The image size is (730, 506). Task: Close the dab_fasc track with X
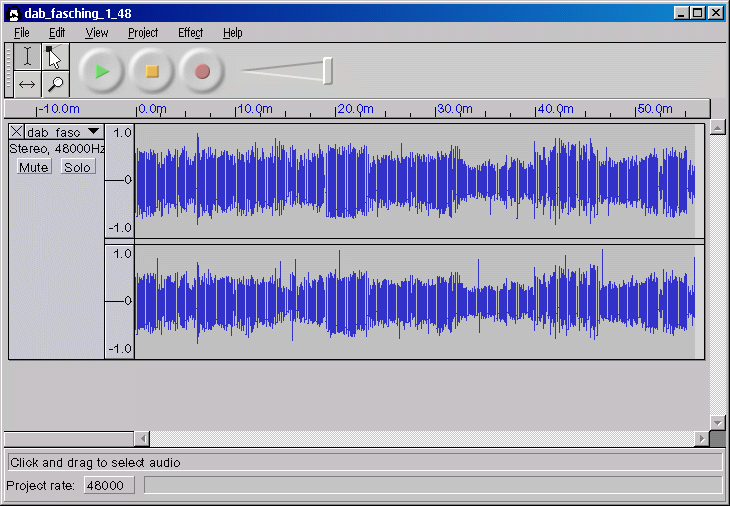pos(16,132)
